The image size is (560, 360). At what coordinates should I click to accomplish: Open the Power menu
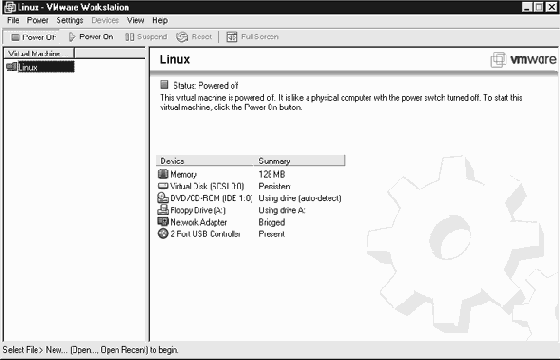(x=38, y=20)
